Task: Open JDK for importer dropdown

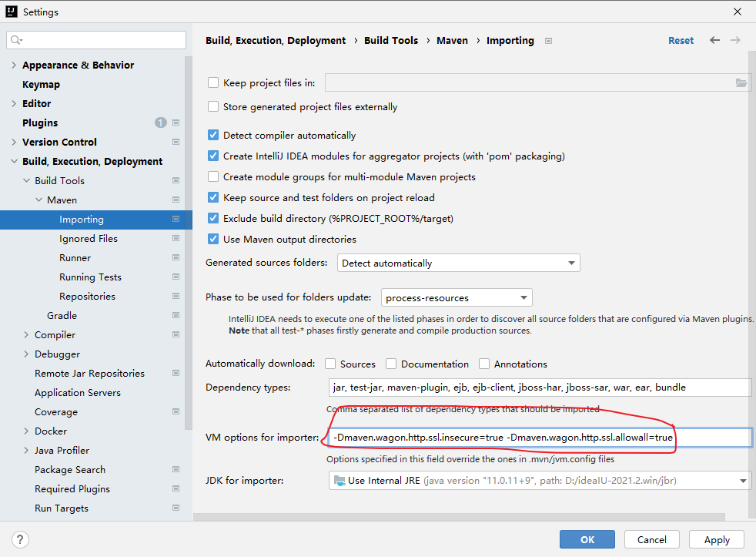Action: [540, 481]
